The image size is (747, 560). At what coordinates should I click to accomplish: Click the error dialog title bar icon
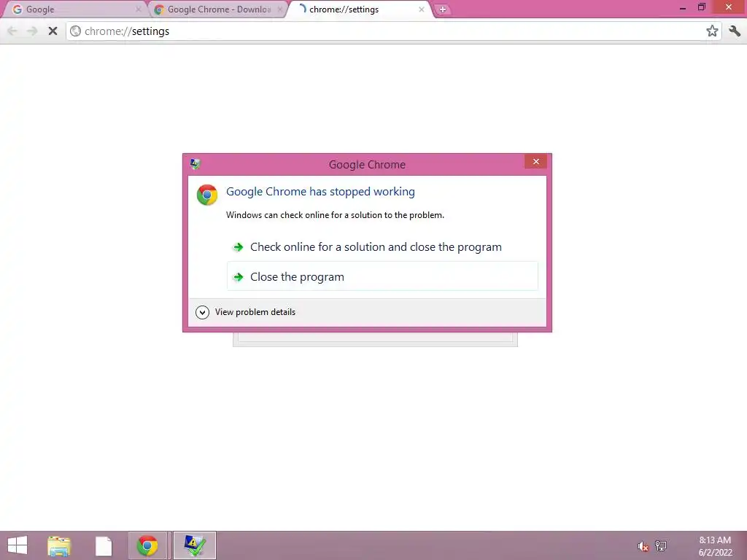click(x=195, y=164)
